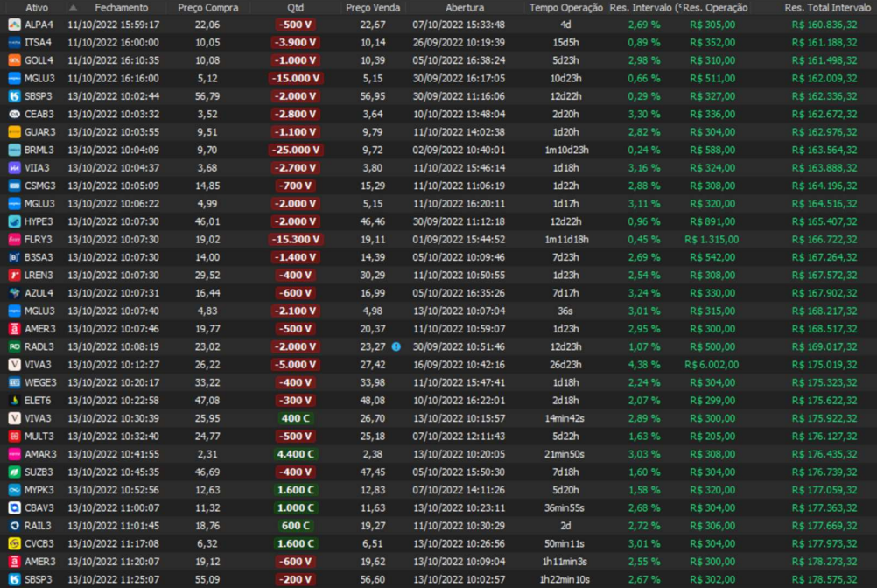Click the red -25.000 V quantity badge
Viewport: 877px width, 588px height.
295,150
